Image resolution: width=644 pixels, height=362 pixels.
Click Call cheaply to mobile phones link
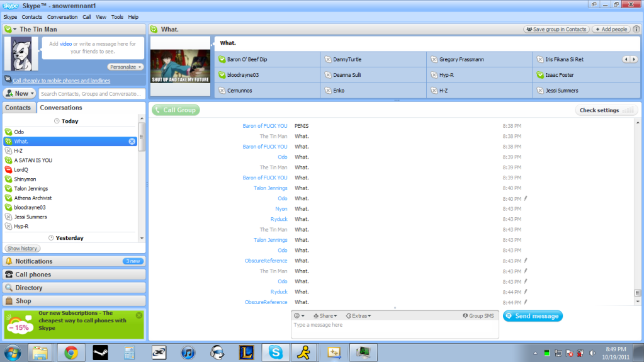point(61,81)
